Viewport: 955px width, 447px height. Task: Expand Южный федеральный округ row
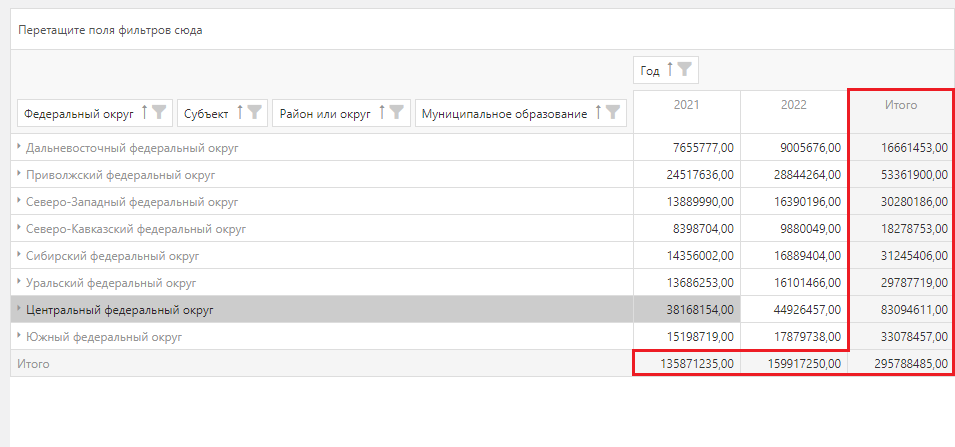tap(19, 337)
